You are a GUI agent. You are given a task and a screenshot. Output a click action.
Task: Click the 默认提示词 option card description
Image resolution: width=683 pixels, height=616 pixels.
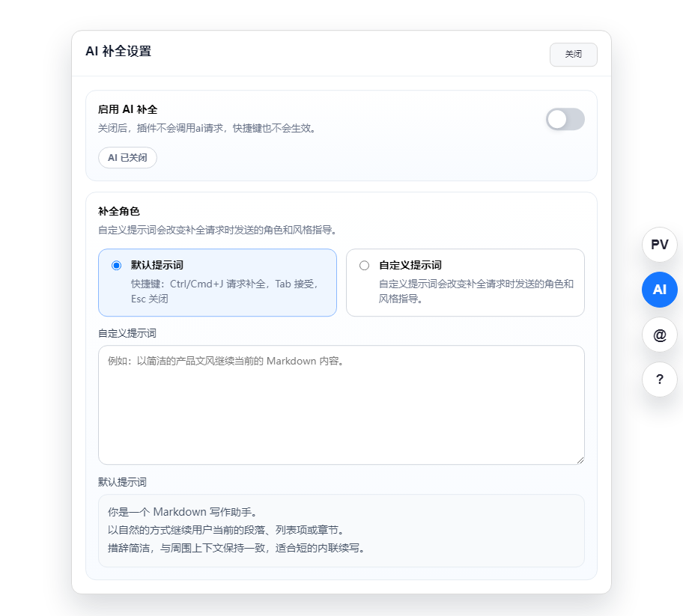click(x=225, y=291)
